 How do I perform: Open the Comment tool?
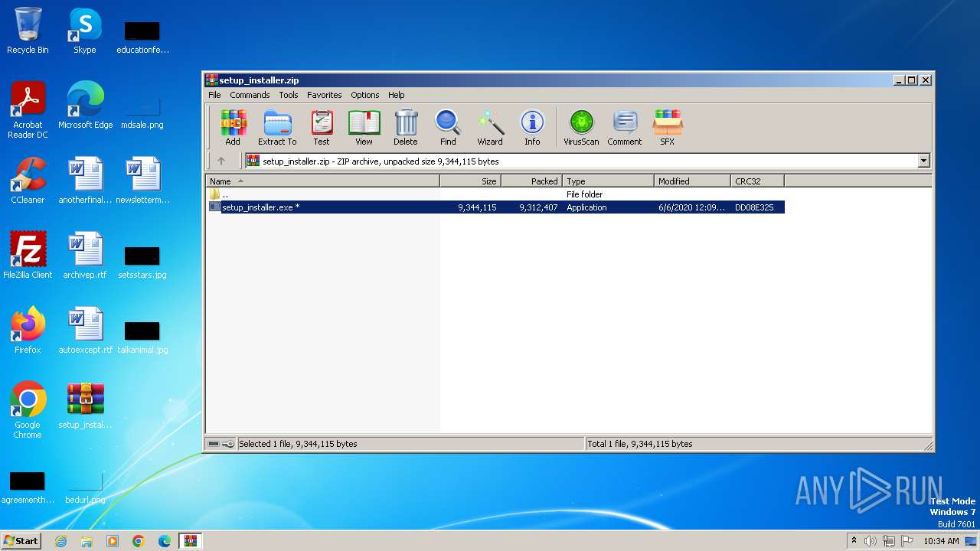tap(625, 128)
